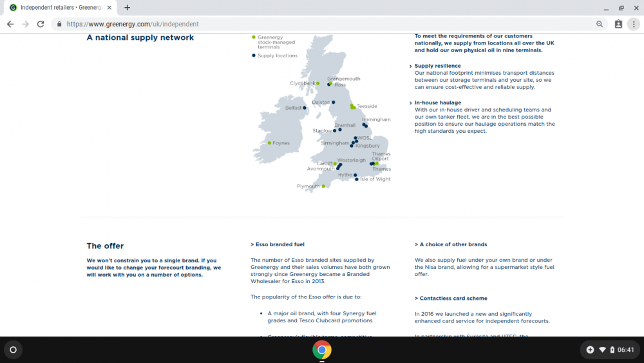This screenshot has height=363, width=644.
Task: Click the clipboard extension icon
Action: tap(618, 25)
